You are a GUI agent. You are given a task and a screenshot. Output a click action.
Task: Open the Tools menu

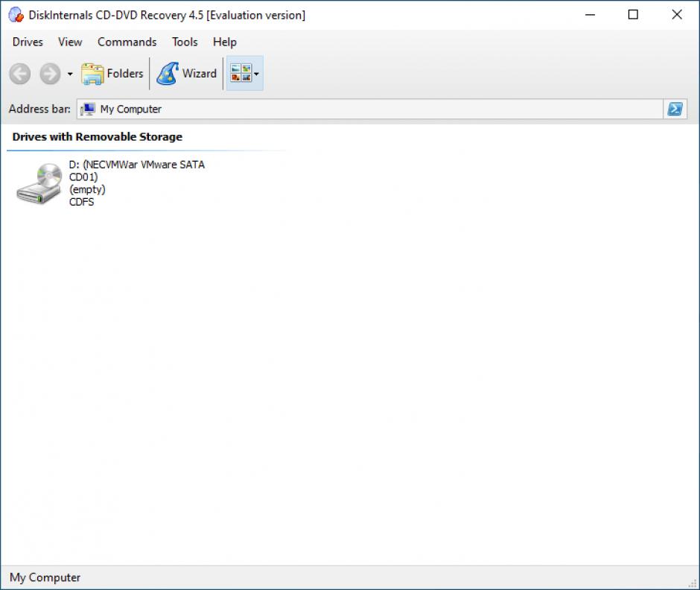click(x=185, y=42)
